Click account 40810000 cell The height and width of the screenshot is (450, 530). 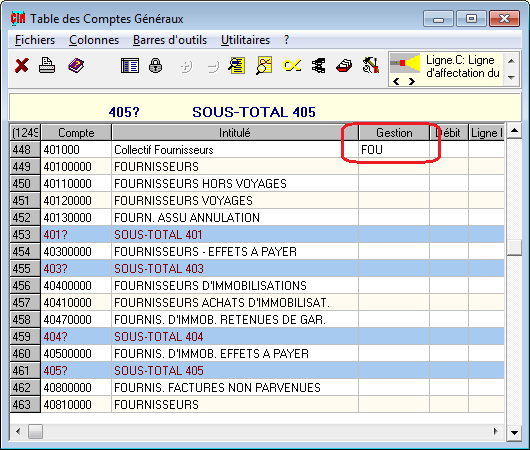pyautogui.click(x=76, y=405)
